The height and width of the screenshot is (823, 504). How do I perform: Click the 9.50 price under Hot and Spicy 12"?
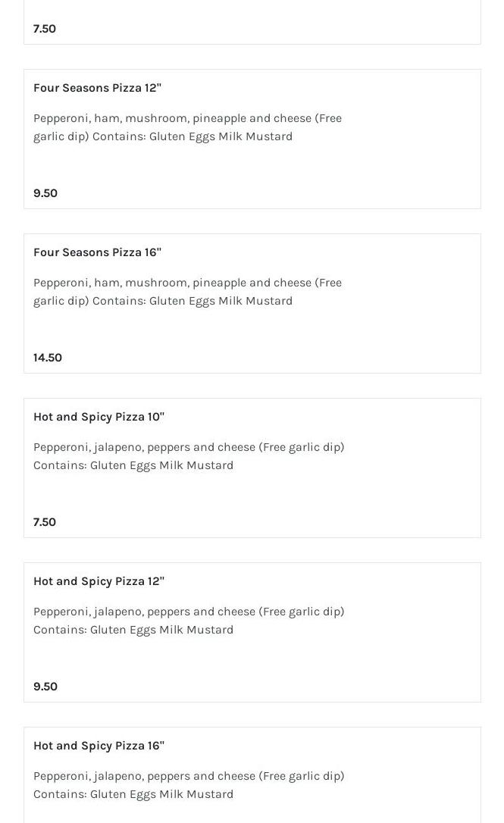(x=45, y=687)
